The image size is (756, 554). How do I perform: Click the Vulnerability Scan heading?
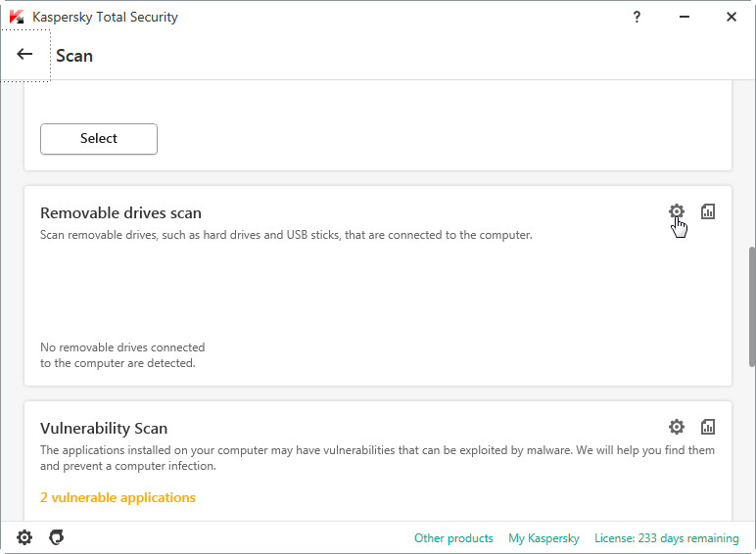[x=104, y=429]
